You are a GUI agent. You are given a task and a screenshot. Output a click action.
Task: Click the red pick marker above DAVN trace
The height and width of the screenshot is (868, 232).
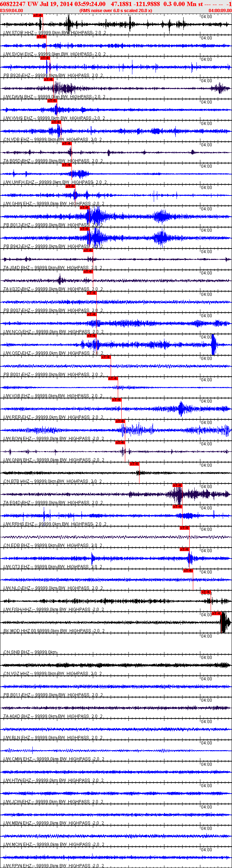[x=48, y=79]
